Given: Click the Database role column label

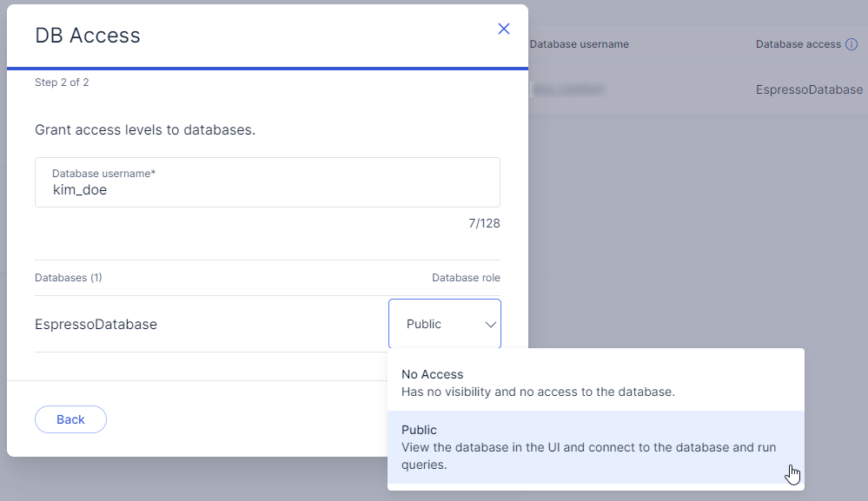Looking at the screenshot, I should 466,278.
